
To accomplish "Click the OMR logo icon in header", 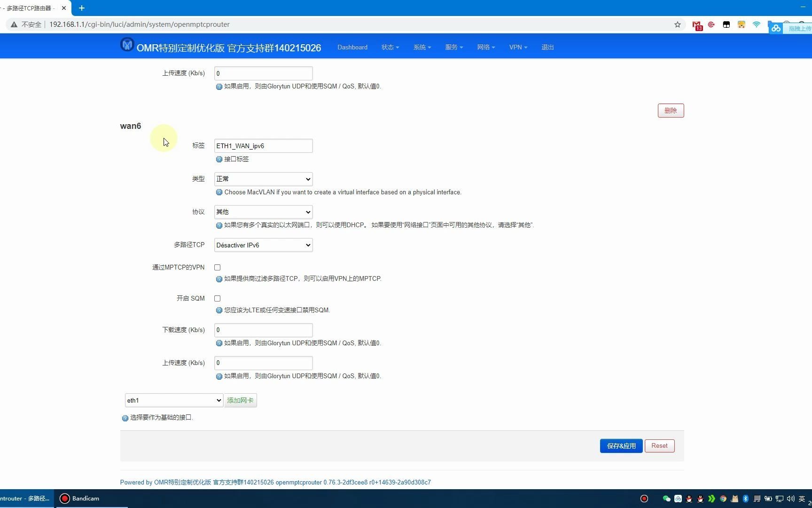I will click(127, 45).
